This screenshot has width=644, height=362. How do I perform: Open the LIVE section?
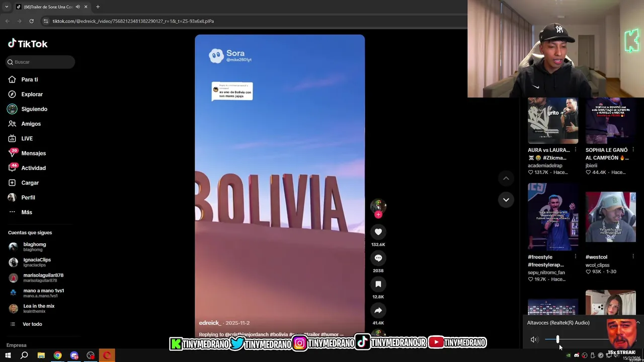click(x=21, y=138)
